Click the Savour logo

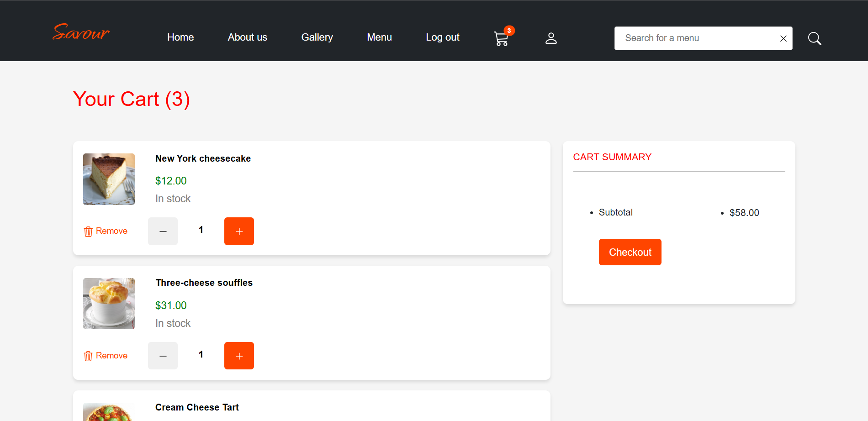coord(81,33)
